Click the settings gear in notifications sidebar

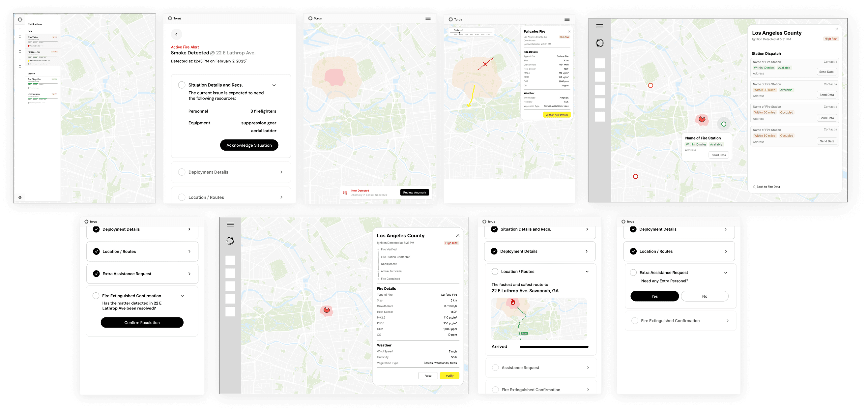[20, 198]
